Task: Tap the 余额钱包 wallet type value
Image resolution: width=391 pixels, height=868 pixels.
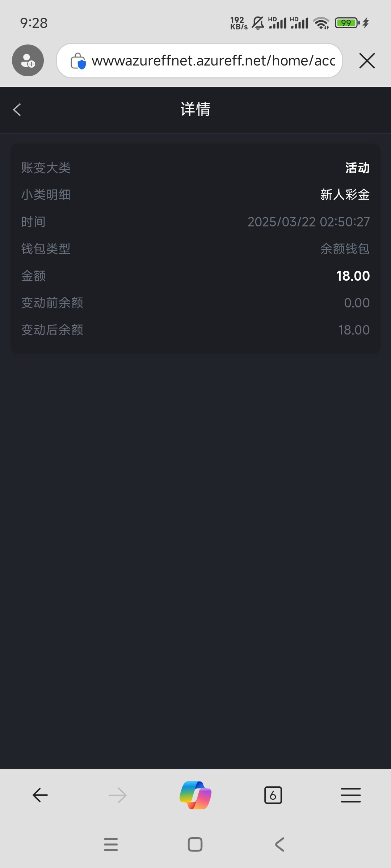Action: (x=345, y=249)
